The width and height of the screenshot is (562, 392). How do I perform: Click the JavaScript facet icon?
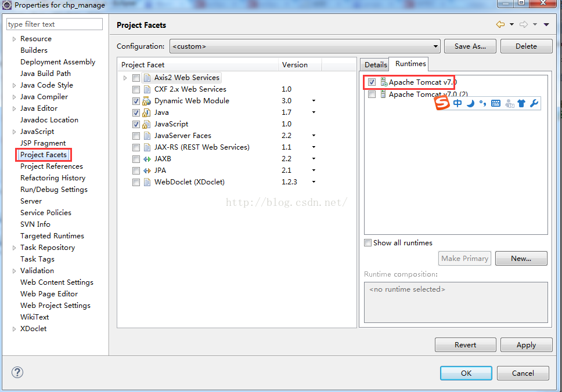(146, 124)
